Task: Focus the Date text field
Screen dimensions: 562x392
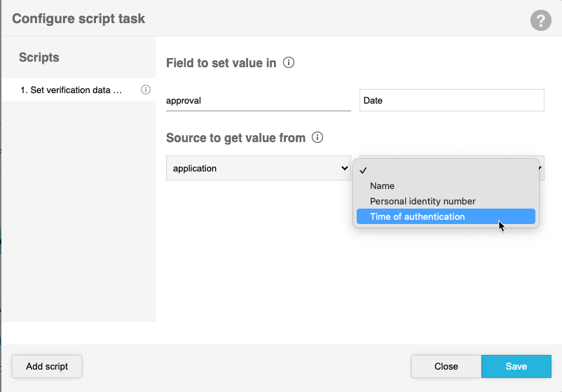Action: tap(451, 100)
